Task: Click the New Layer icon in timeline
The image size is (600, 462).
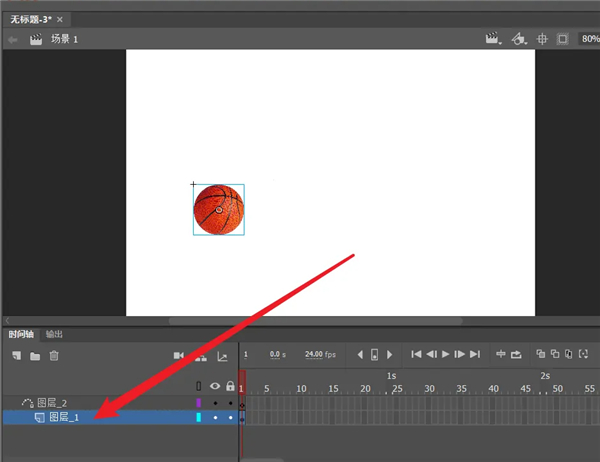Action: click(x=15, y=355)
